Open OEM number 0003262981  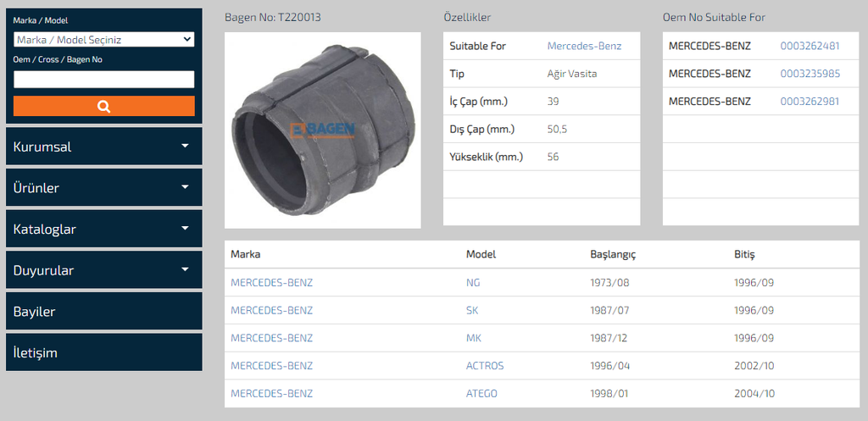coord(810,102)
